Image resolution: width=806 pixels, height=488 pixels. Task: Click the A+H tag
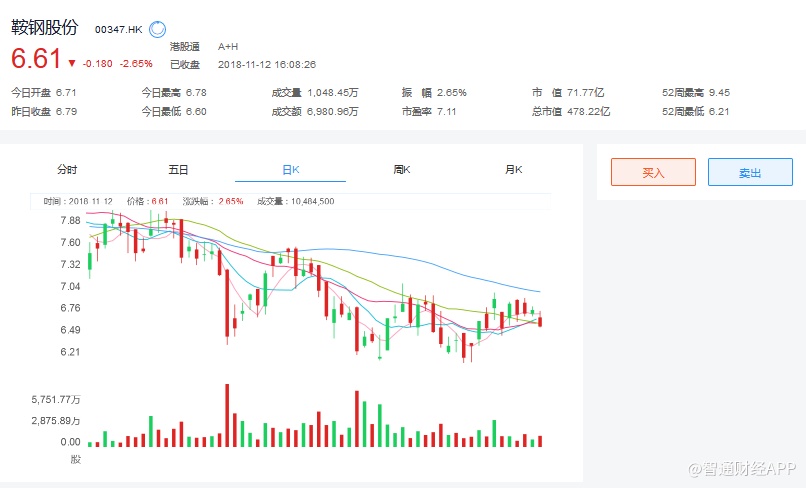[227, 46]
